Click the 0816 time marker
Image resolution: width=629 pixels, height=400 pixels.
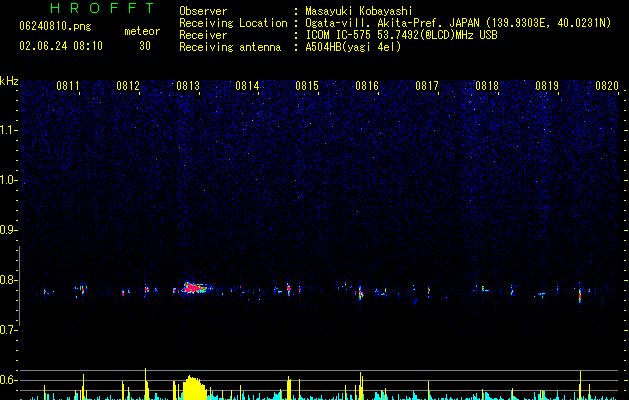[x=367, y=86]
